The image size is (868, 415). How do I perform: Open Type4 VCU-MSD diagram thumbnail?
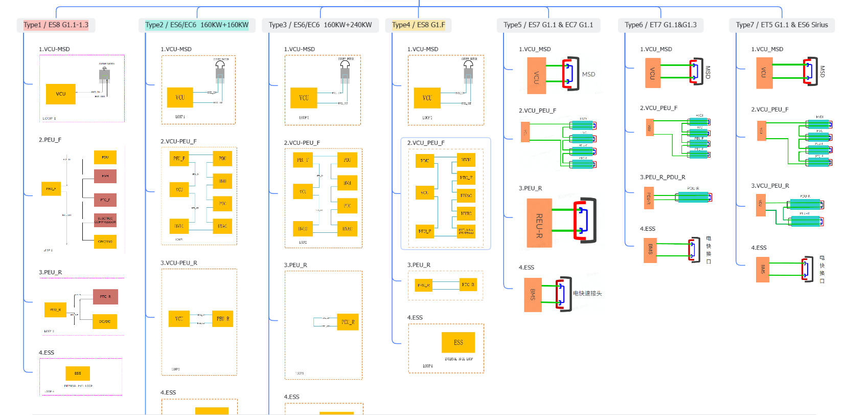pos(446,90)
